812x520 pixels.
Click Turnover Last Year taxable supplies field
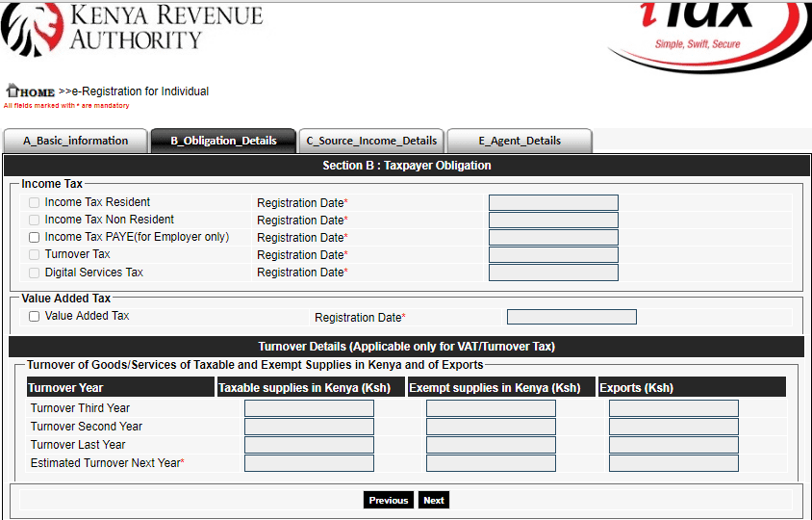click(309, 445)
